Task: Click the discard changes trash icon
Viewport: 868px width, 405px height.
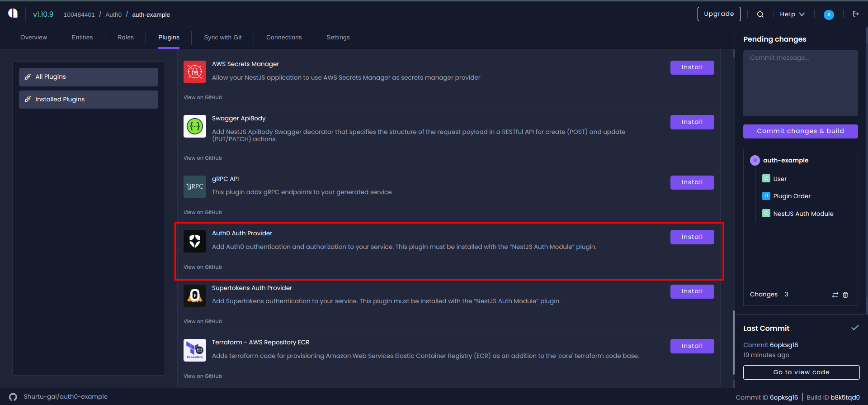Action: tap(845, 295)
